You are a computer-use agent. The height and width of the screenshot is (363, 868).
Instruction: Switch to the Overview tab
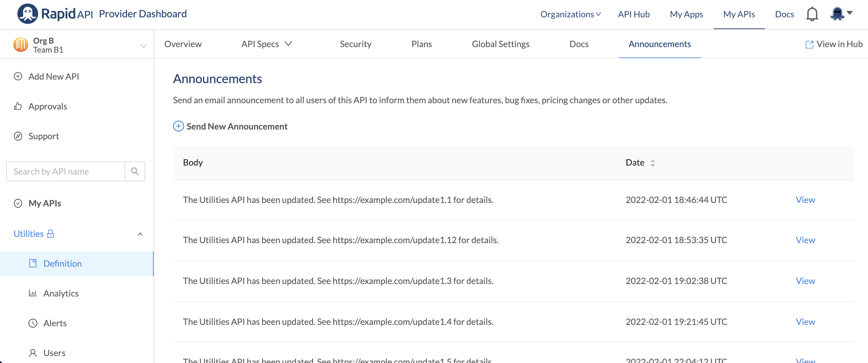tap(183, 44)
